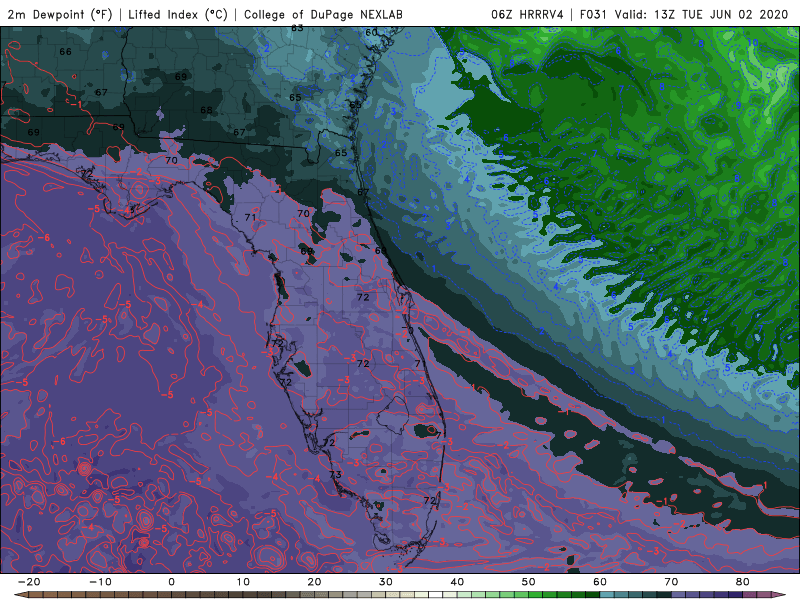
Task: Click the "73" dewpoint value in southwest Florida
Action: 335,474
